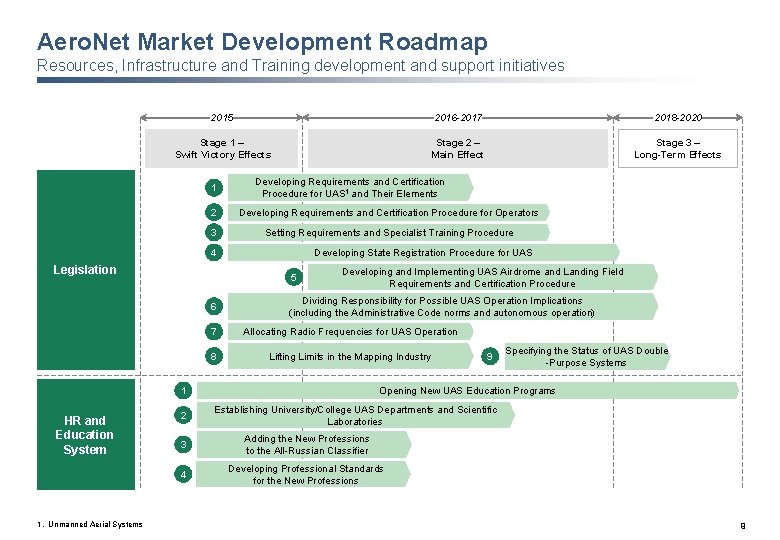This screenshot has width=780, height=540.
Task: Click the Legislation number 1 circle
Action: tap(214, 187)
